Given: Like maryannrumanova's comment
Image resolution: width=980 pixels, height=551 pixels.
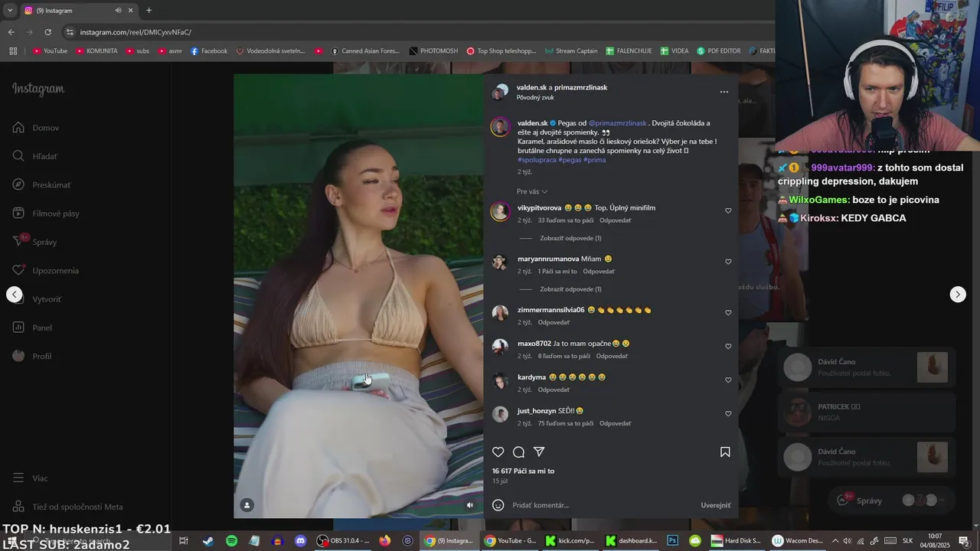Looking at the screenshot, I should click(728, 262).
